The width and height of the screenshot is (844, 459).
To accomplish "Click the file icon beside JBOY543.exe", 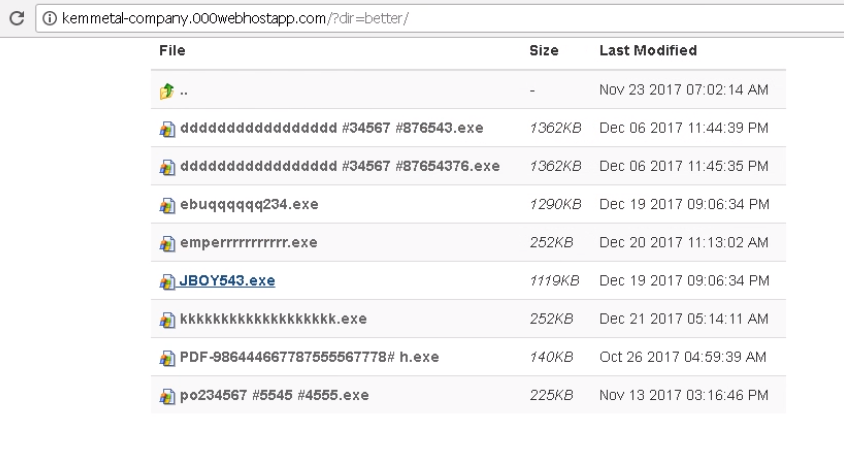I will click(x=167, y=281).
